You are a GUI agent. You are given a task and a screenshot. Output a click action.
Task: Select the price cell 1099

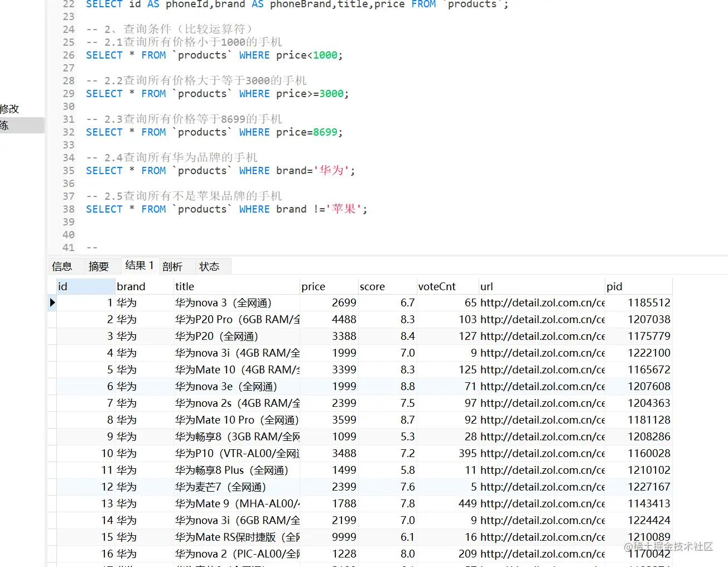[x=329, y=436]
